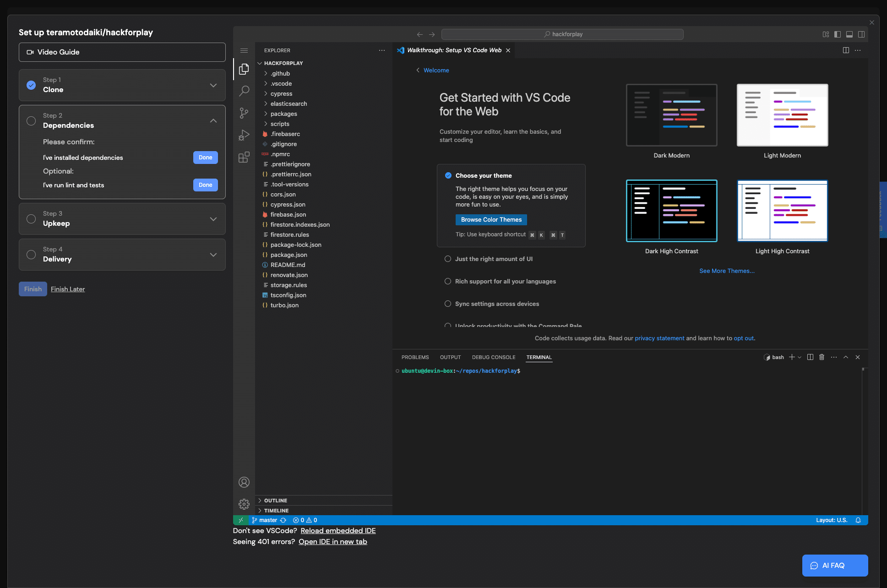The width and height of the screenshot is (887, 588).
Task: Expand the Step 1 Clone section chevron
Action: point(213,85)
